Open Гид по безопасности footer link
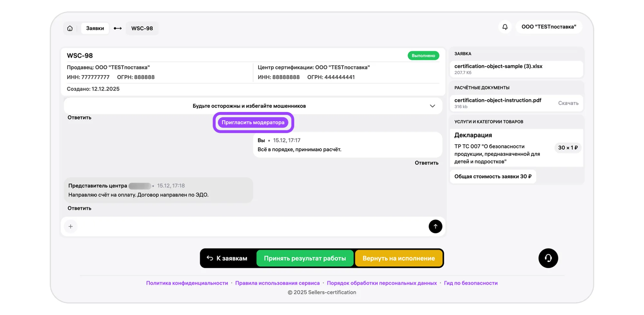This screenshot has height=315, width=644. [x=470, y=283]
